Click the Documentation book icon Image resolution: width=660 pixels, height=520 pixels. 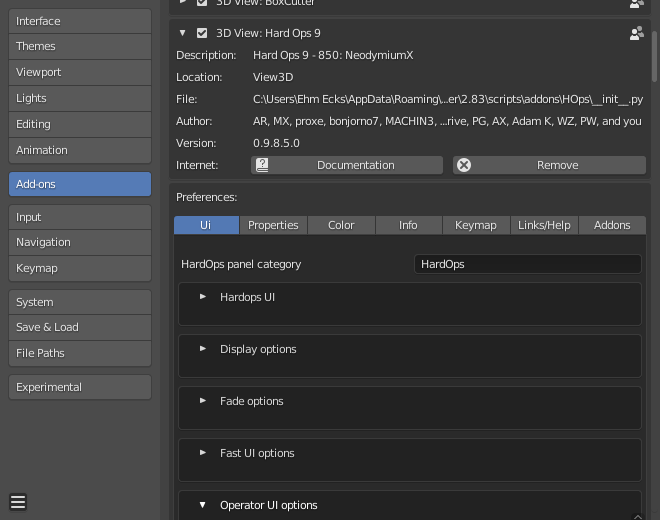point(262,165)
